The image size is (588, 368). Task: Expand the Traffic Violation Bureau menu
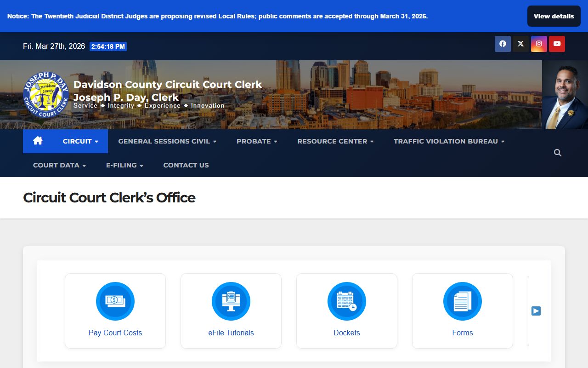click(449, 141)
